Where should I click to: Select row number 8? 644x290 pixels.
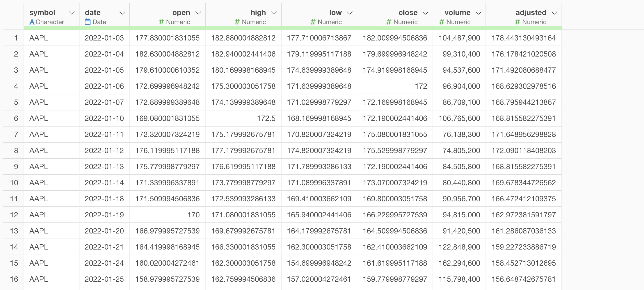16,151
